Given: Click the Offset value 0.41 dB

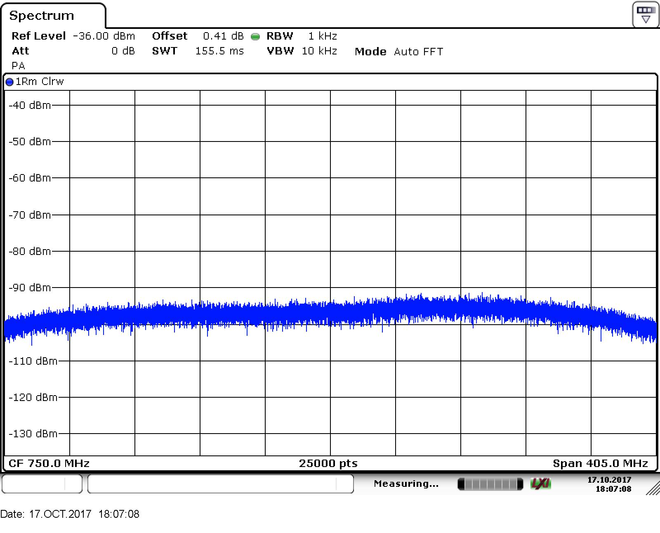Looking at the screenshot, I should tap(223, 36).
